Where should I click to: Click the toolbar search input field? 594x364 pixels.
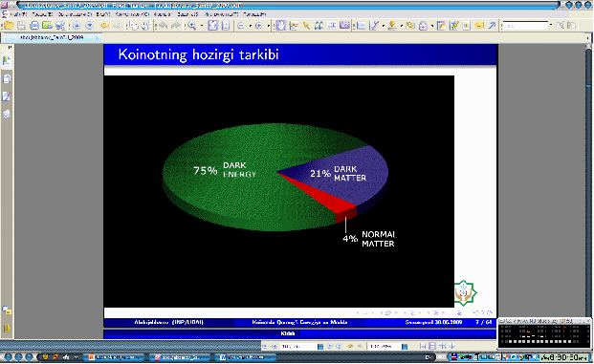coord(525,26)
